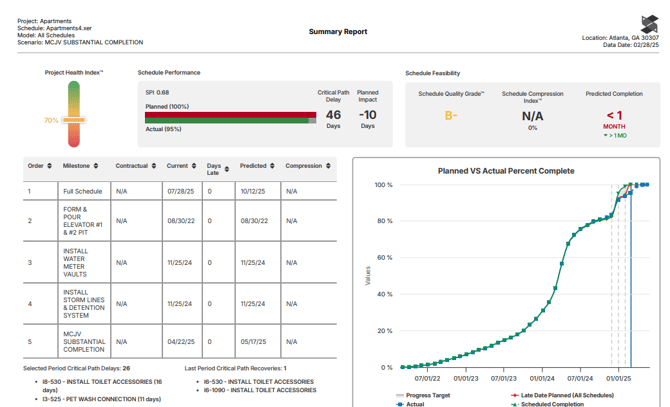Sort table by the Order column arrows
Screen dimensions: 670x407
tap(50, 166)
